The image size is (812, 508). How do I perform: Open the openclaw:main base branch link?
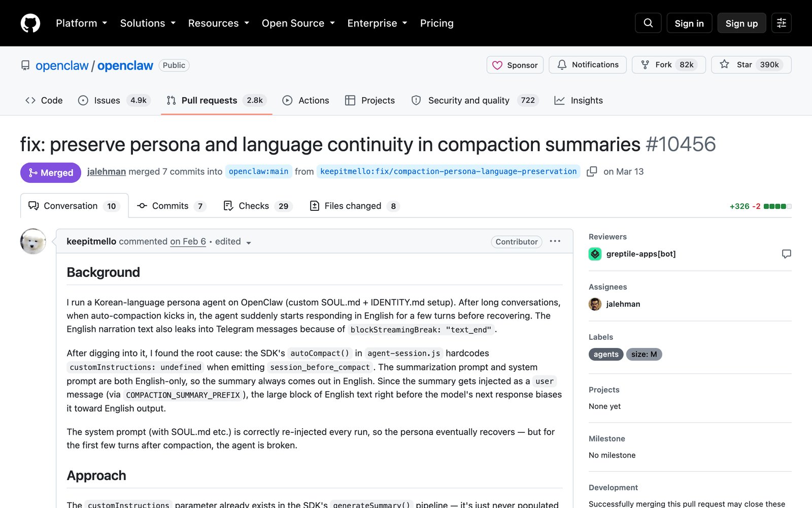(258, 172)
